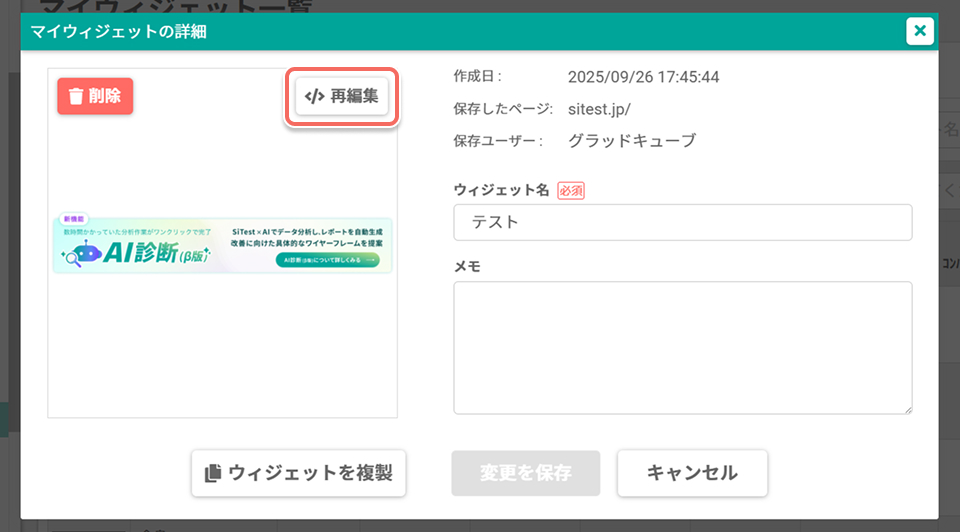Click the 変更を保存 save button
Screen dimensions: 960x532
pyautogui.click(x=526, y=473)
